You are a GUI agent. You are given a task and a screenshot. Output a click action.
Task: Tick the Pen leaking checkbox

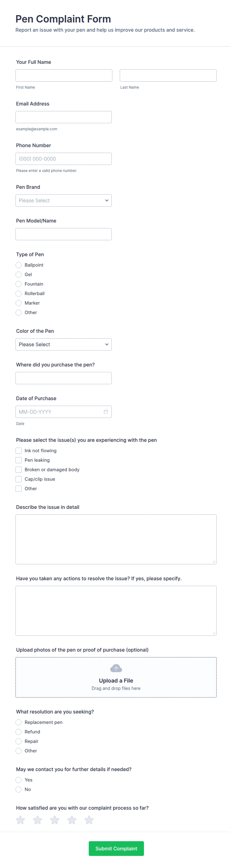(x=19, y=460)
